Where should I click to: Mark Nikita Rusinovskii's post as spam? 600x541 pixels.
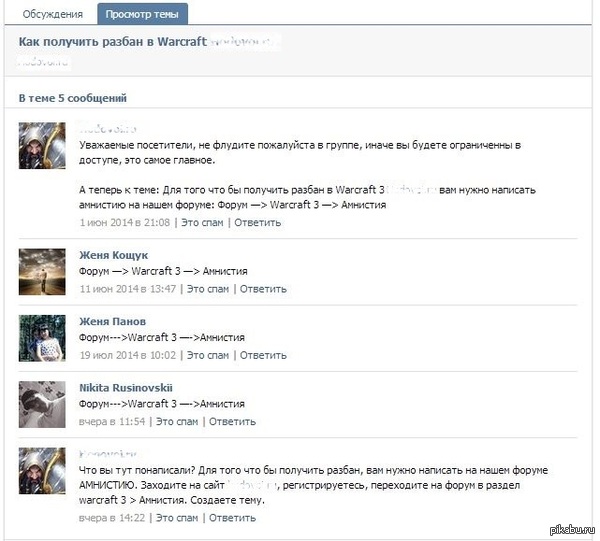(177, 421)
